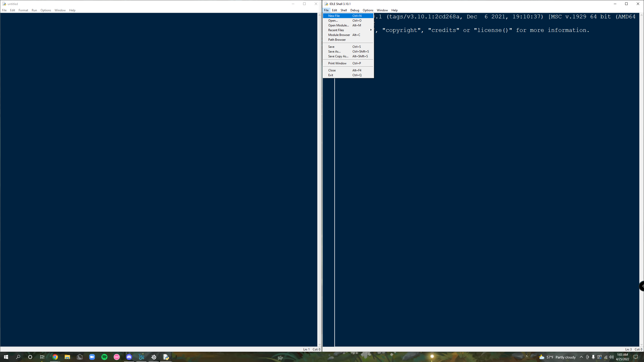The image size is (644, 362).
Task: Open Spotify from the taskbar
Action: 104,357
